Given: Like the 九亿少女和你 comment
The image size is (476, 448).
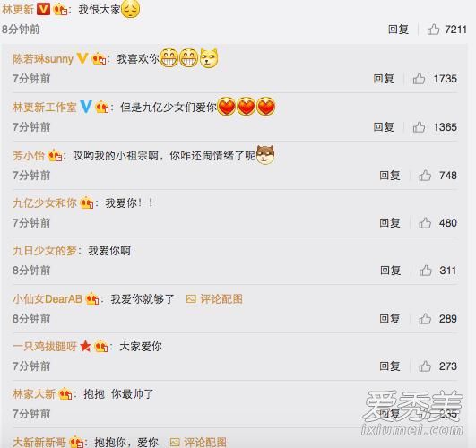Looking at the screenshot, I should pos(425,223).
